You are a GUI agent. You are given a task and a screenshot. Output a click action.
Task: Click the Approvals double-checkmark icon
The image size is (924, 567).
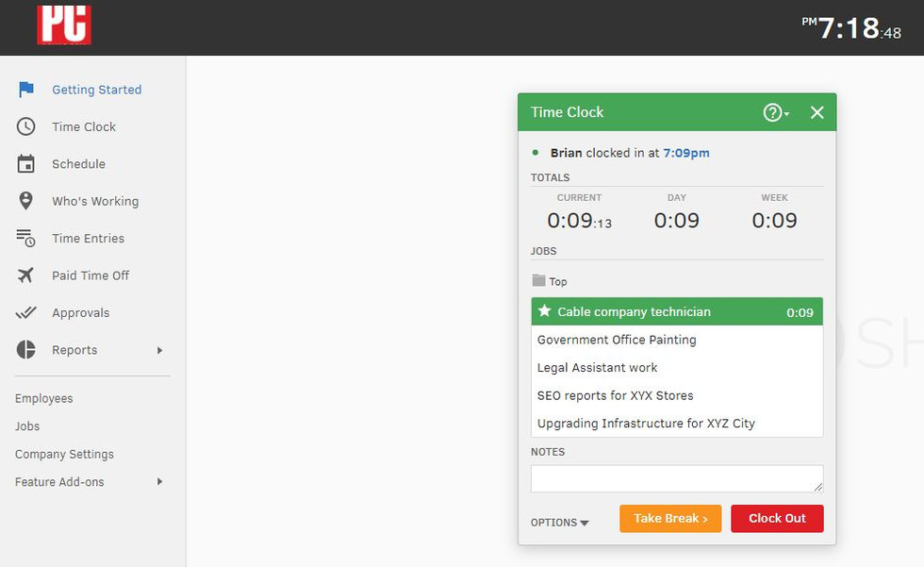coord(26,313)
